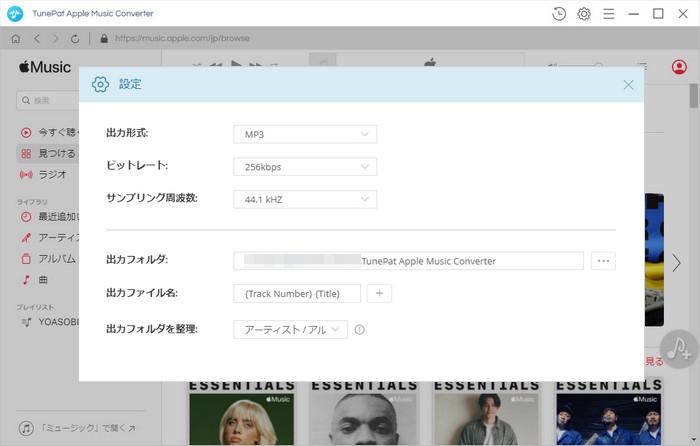Click the add music floating button
The width and height of the screenshot is (700, 446).
tap(679, 349)
